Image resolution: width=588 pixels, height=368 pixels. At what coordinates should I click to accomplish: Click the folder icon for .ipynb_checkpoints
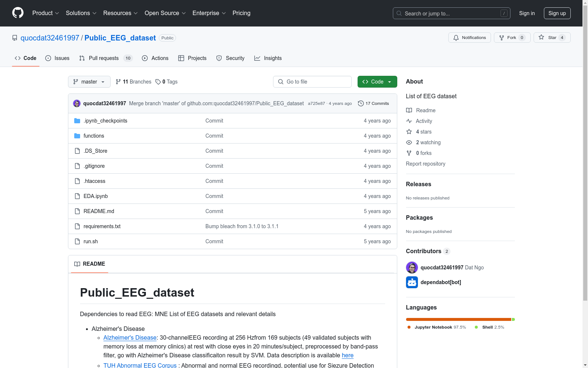(77, 121)
